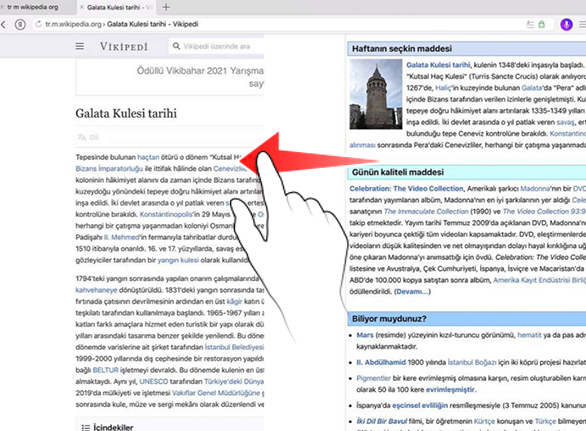
Task: Open the 'Bizans İmparatorluğu' link
Action: pos(109,169)
